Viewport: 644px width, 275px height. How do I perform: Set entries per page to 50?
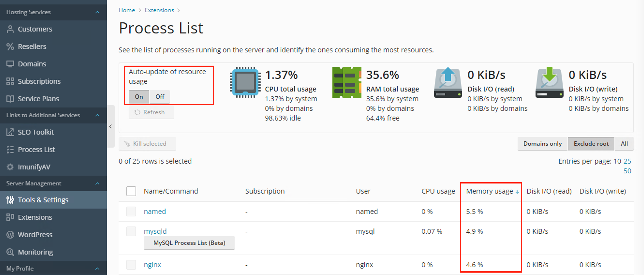point(627,171)
